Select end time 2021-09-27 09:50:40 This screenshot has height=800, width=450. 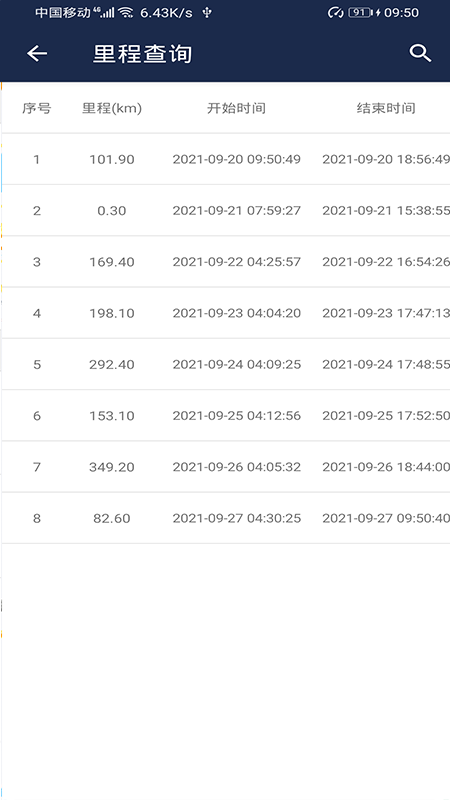click(386, 518)
